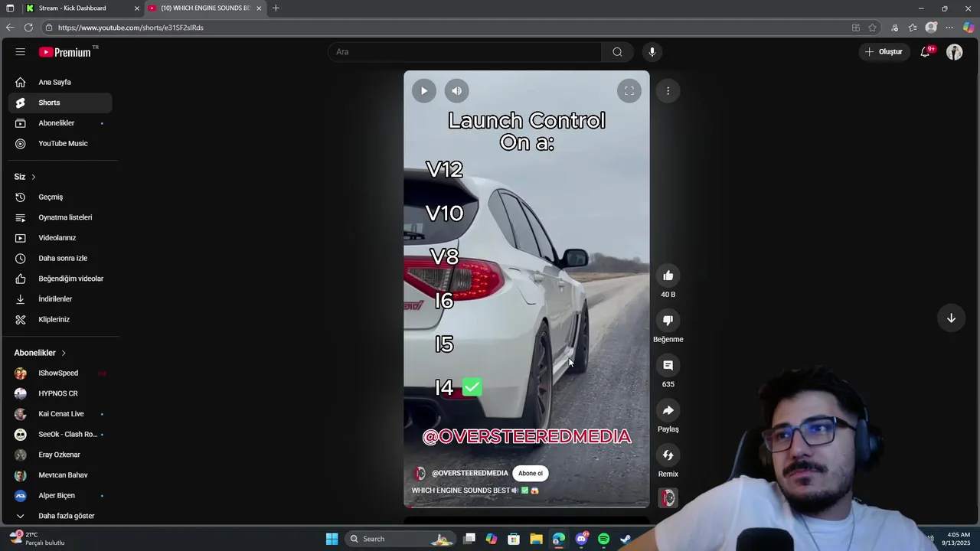The image size is (980, 551).
Task: Open Klipleriniz in the sidebar
Action: tap(61, 319)
